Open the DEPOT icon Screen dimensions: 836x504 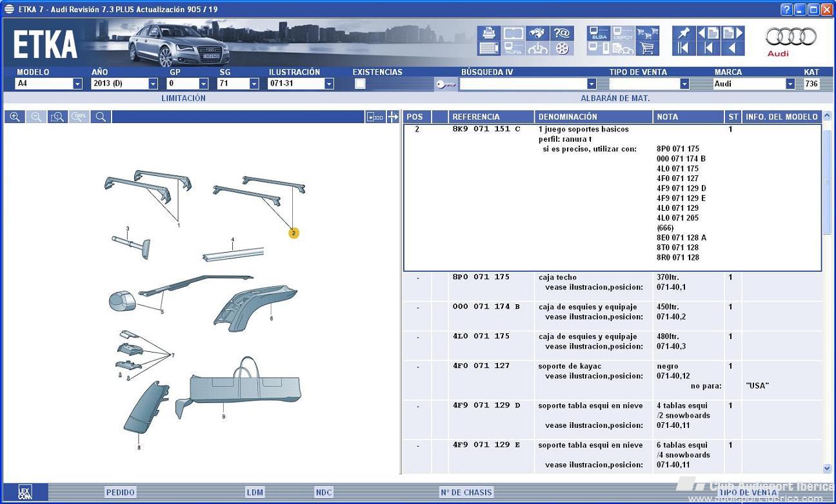coord(623,33)
